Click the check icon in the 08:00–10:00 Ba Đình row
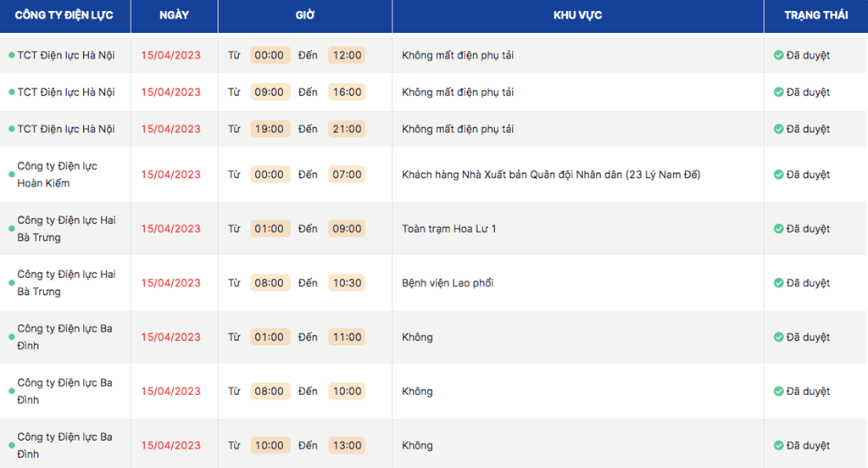Screen dimensions: 868x468 coord(778,392)
